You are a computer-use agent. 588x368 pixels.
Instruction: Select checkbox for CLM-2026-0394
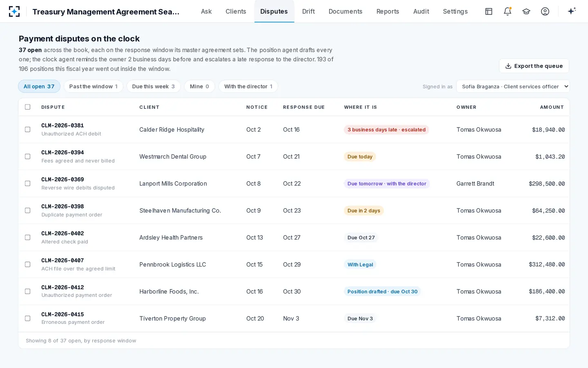pyautogui.click(x=28, y=157)
